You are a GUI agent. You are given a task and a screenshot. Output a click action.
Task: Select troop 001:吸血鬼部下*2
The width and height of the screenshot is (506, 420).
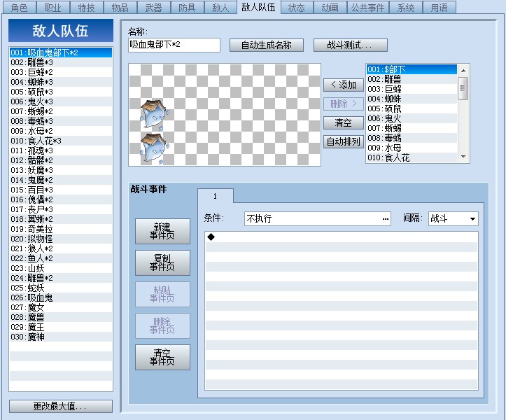coord(61,52)
